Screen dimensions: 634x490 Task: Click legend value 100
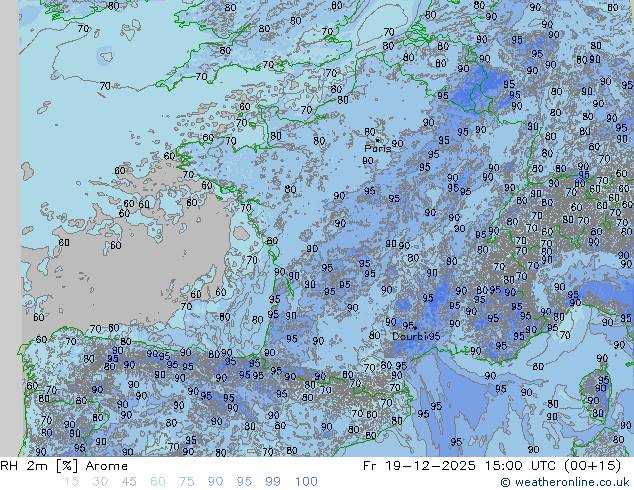(306, 482)
